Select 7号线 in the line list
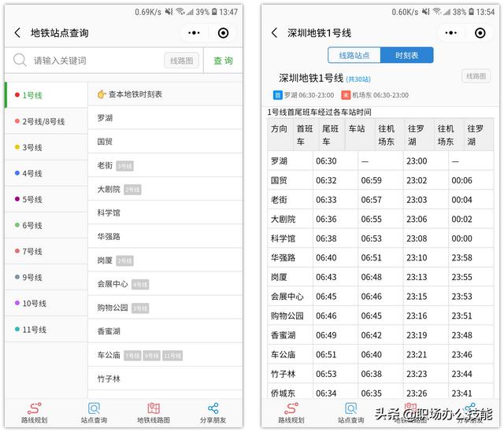The width and height of the screenshot is (504, 432). (46, 251)
